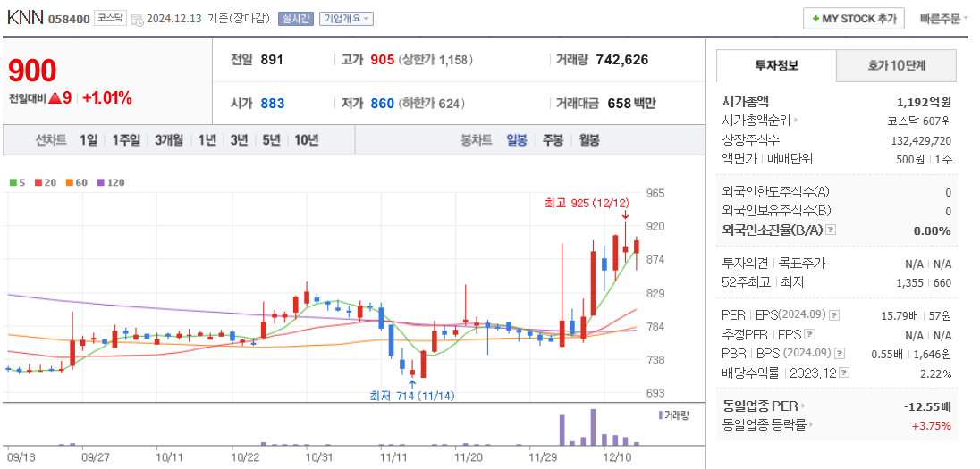Click the 코스닥 market badge
The width and height of the screenshot is (980, 469).
tap(111, 18)
